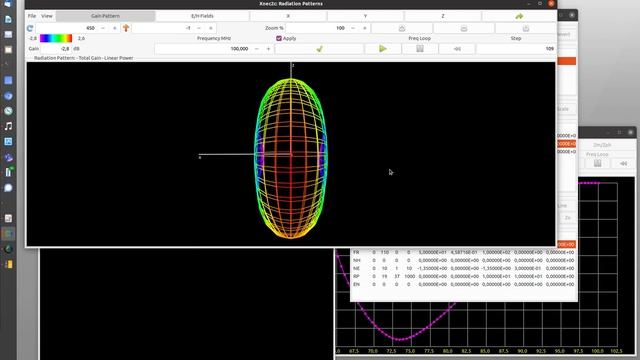This screenshot has width=640, height=360.
Task: Click the middle zoom icon button
Action: [464, 28]
